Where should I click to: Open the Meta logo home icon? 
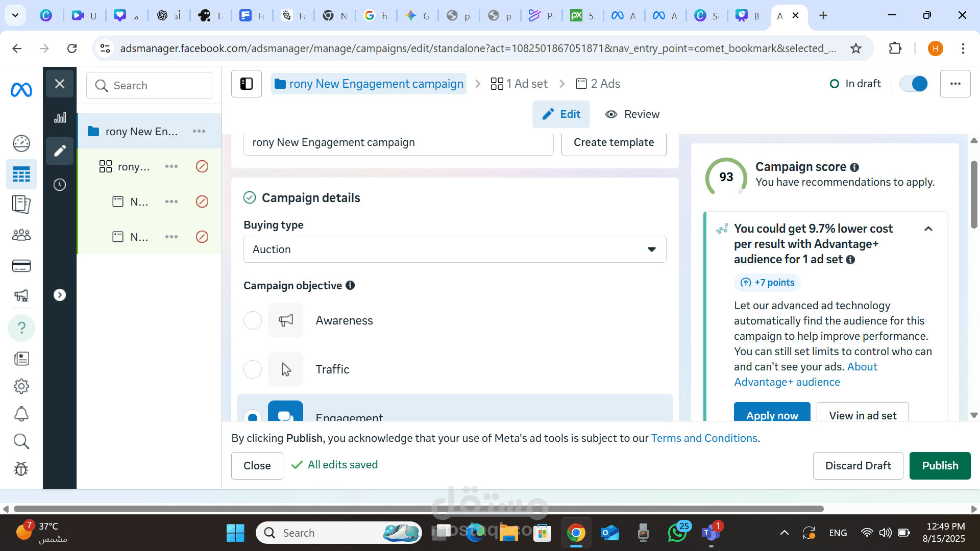(21, 90)
